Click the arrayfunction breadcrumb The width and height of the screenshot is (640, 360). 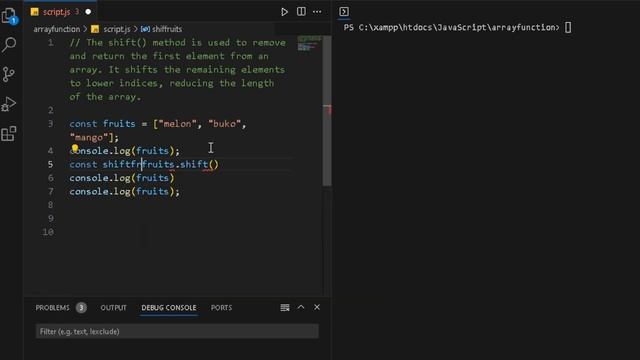[x=57, y=29]
